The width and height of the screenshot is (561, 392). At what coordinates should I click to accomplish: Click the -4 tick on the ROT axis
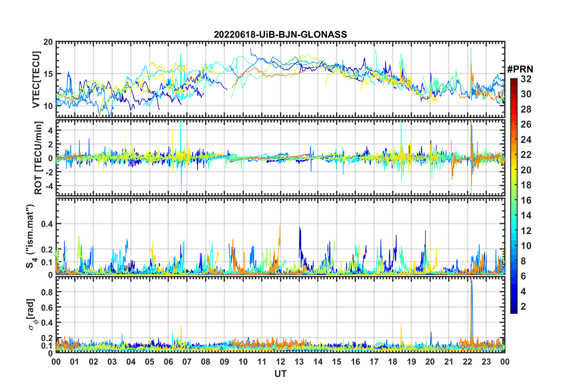tap(47, 186)
